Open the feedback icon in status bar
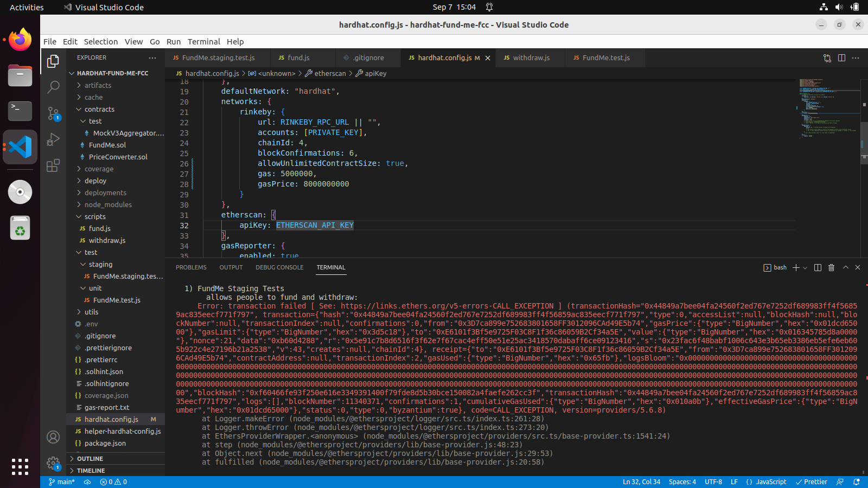Image resolution: width=868 pixels, height=488 pixels. (840, 482)
